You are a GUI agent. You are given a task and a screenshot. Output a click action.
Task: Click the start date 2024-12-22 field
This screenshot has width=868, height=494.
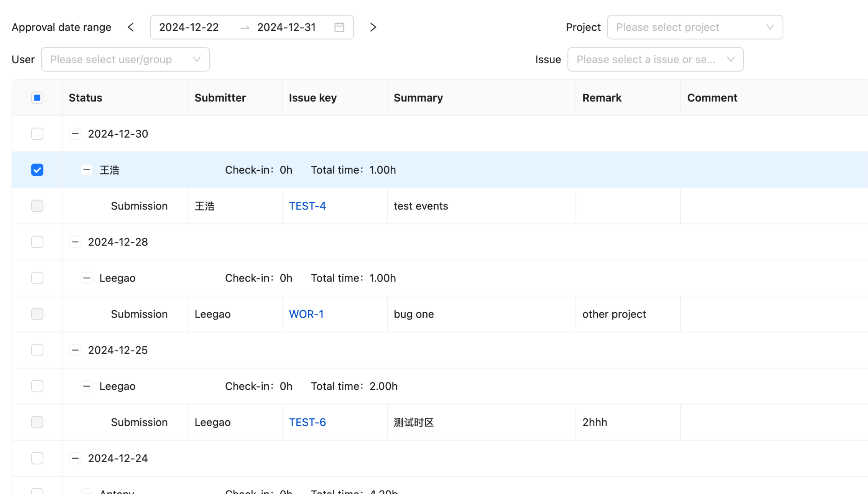(189, 27)
